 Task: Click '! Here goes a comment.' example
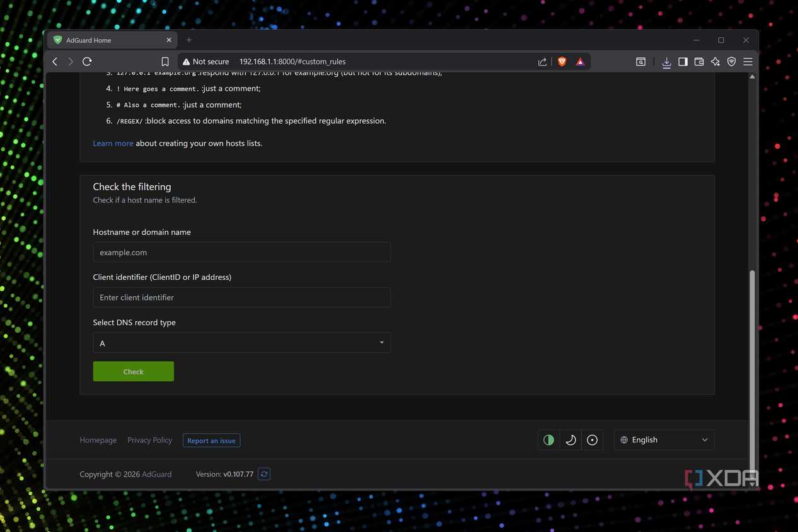click(x=158, y=89)
